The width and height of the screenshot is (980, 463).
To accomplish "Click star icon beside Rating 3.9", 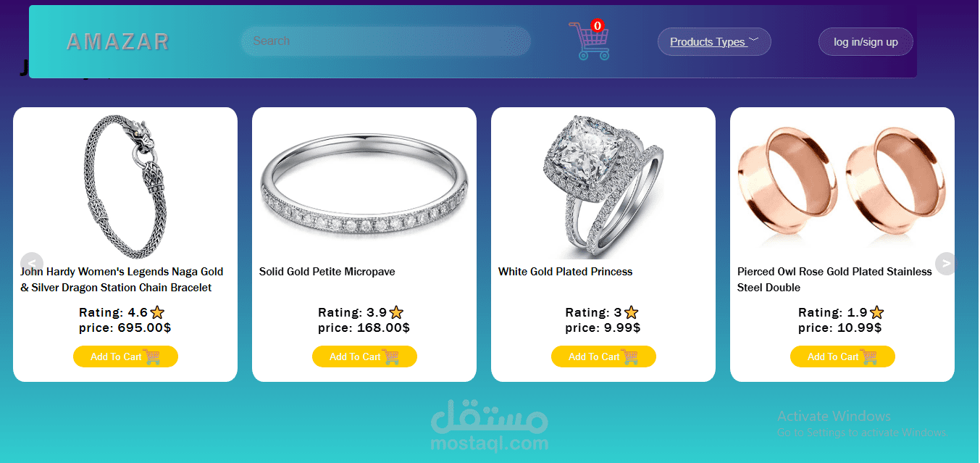I will pyautogui.click(x=396, y=312).
